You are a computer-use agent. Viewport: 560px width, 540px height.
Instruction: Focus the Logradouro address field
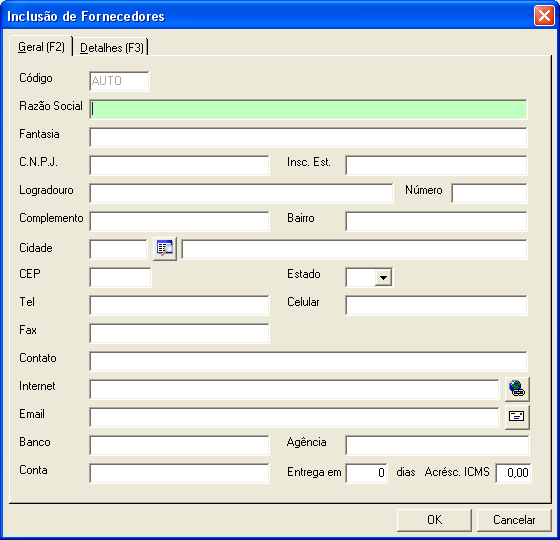pyautogui.click(x=241, y=193)
